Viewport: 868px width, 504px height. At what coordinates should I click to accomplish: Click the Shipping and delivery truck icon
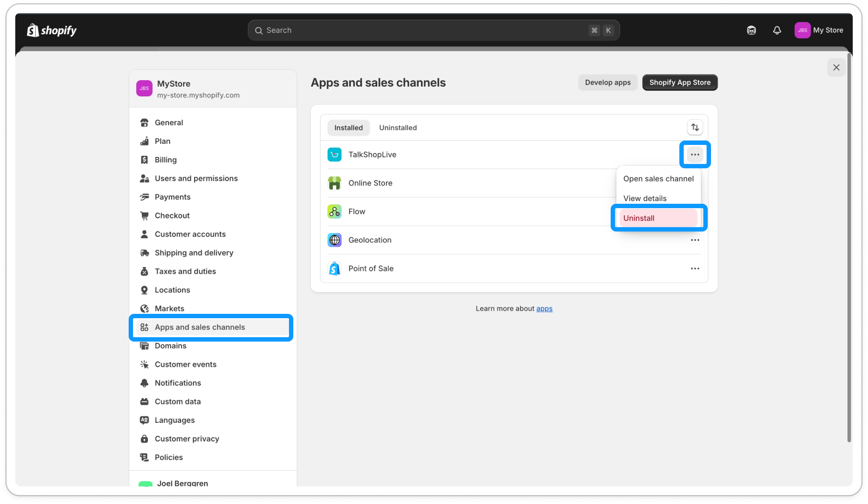coord(144,253)
